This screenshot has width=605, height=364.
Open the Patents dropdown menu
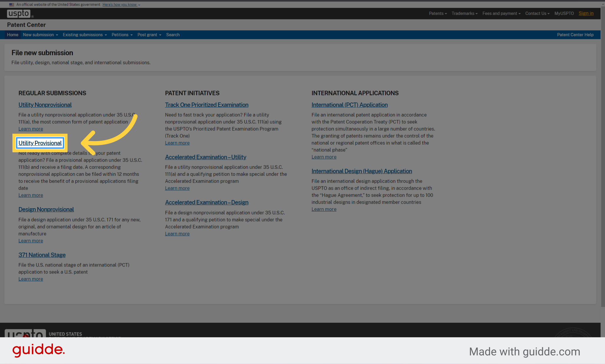[x=438, y=14]
